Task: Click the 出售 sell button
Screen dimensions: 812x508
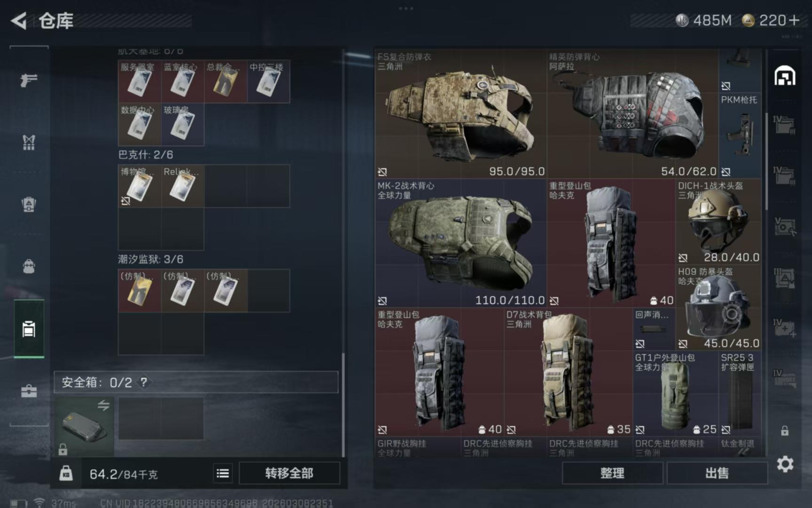Action: [717, 473]
